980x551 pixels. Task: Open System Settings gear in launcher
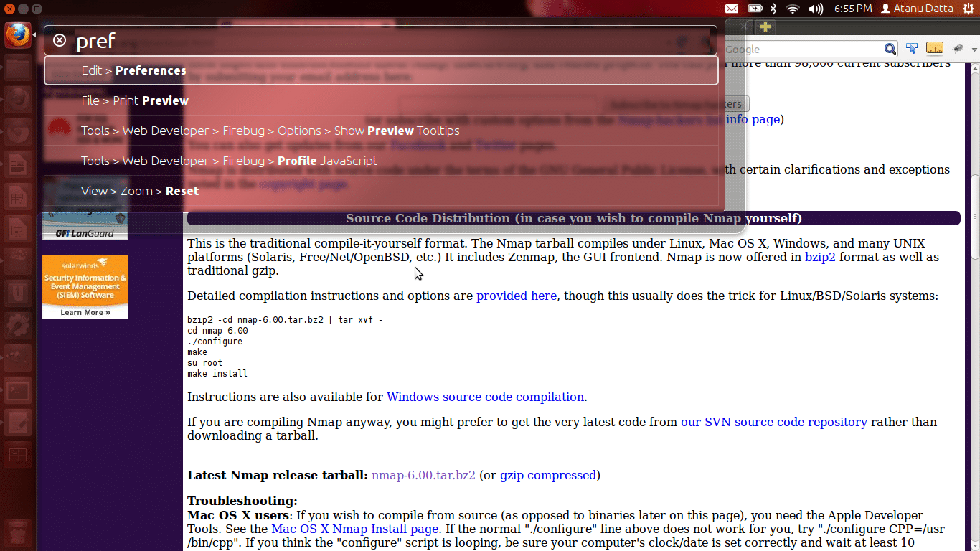18,325
